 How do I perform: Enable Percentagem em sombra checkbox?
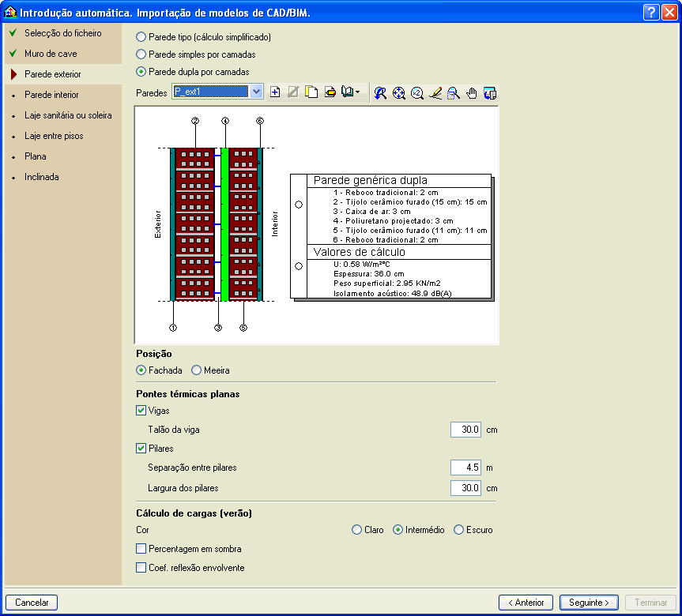141,549
